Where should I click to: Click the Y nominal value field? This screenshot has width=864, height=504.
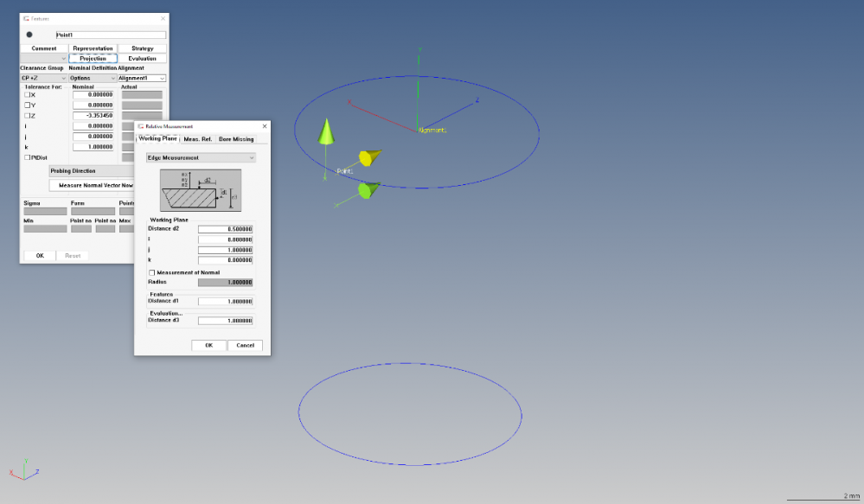93,105
